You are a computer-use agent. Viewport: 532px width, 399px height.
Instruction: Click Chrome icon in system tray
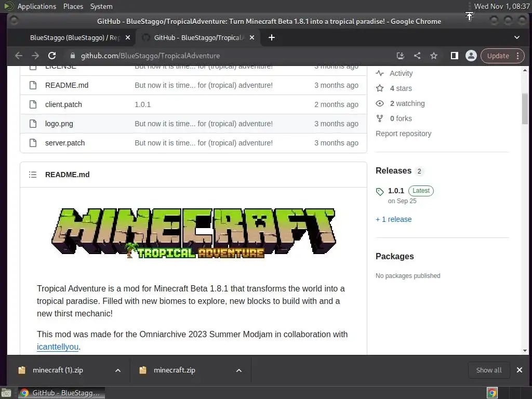492,393
